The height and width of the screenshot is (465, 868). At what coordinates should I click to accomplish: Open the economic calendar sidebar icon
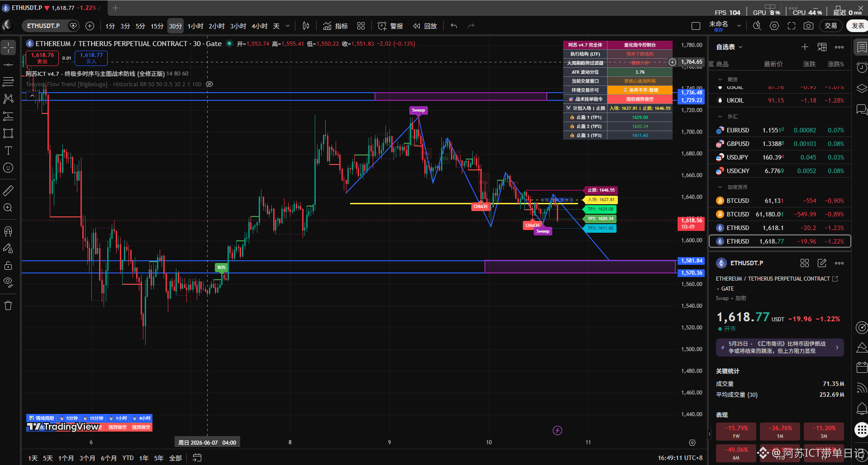point(862,367)
